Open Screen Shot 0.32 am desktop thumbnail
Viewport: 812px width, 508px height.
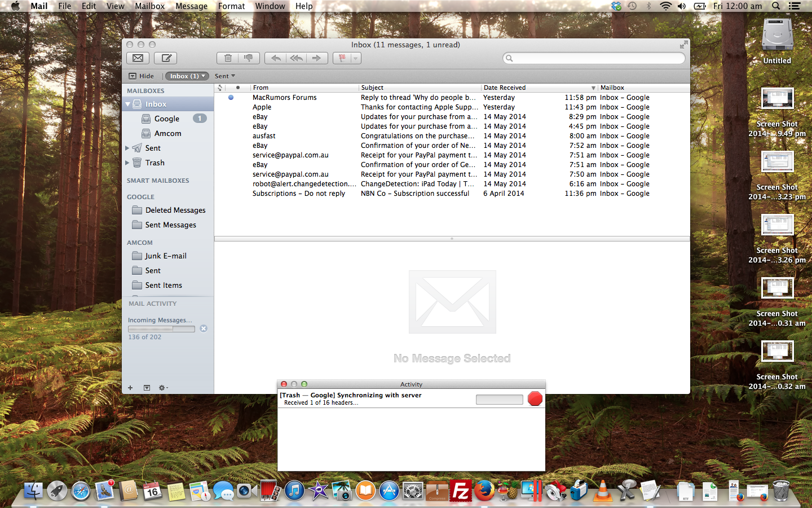(x=777, y=352)
